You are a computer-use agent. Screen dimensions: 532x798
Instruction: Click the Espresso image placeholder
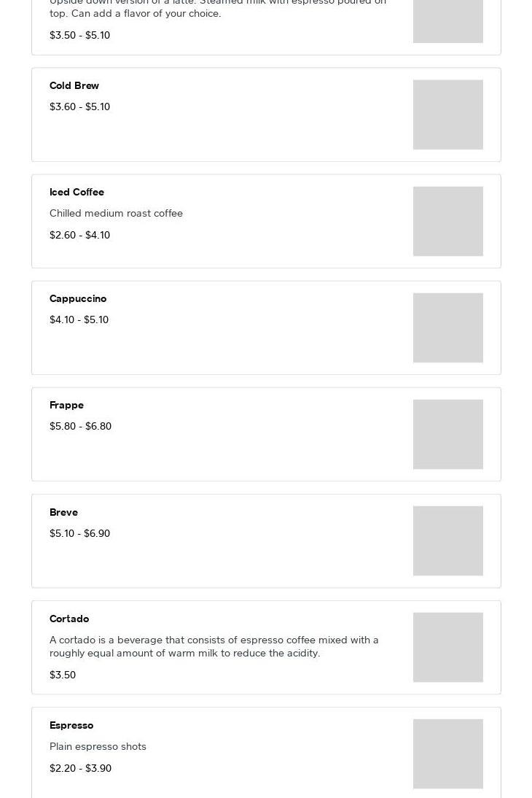(x=447, y=754)
